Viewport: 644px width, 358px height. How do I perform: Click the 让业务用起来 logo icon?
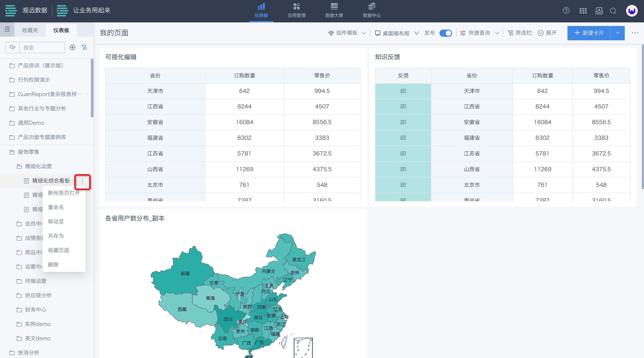[x=62, y=11]
